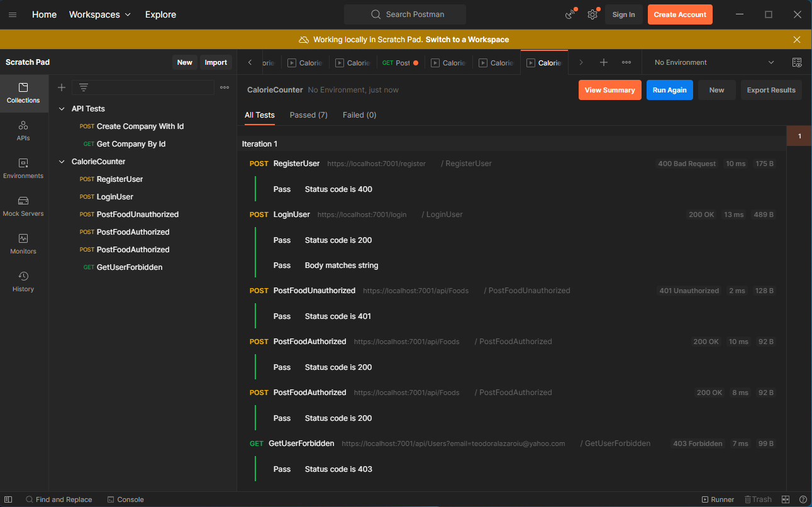812x507 pixels.
Task: Go to Home in the top bar
Action: coord(44,14)
